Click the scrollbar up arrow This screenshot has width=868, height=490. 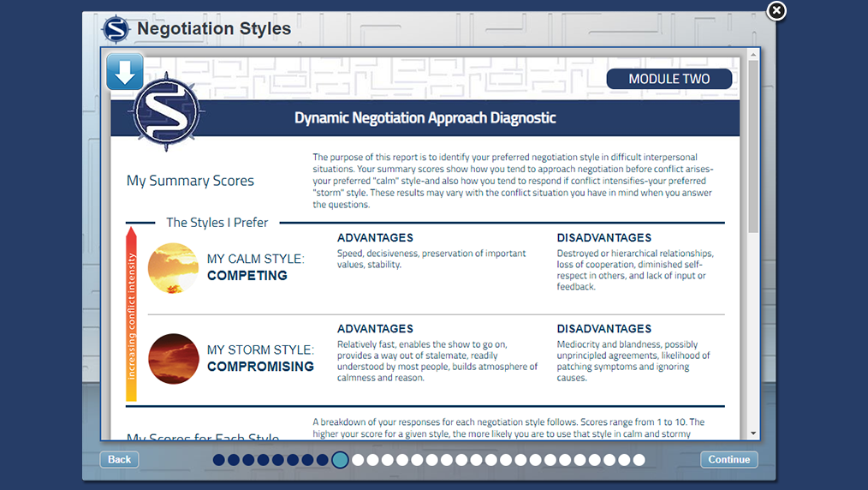pyautogui.click(x=753, y=54)
